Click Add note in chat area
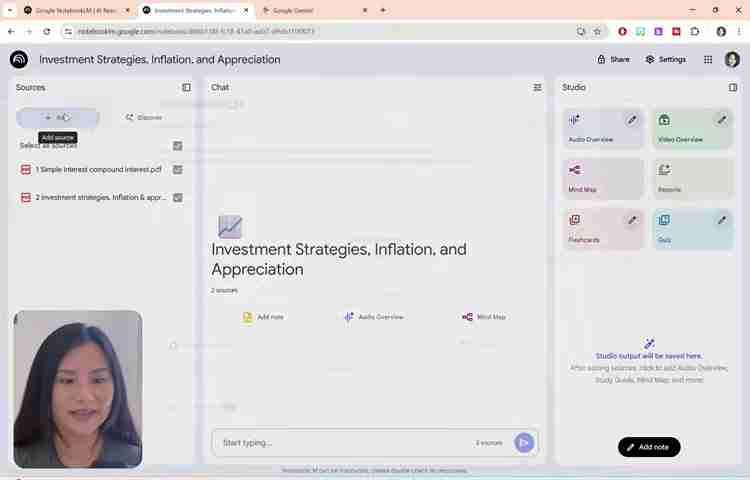 point(264,317)
